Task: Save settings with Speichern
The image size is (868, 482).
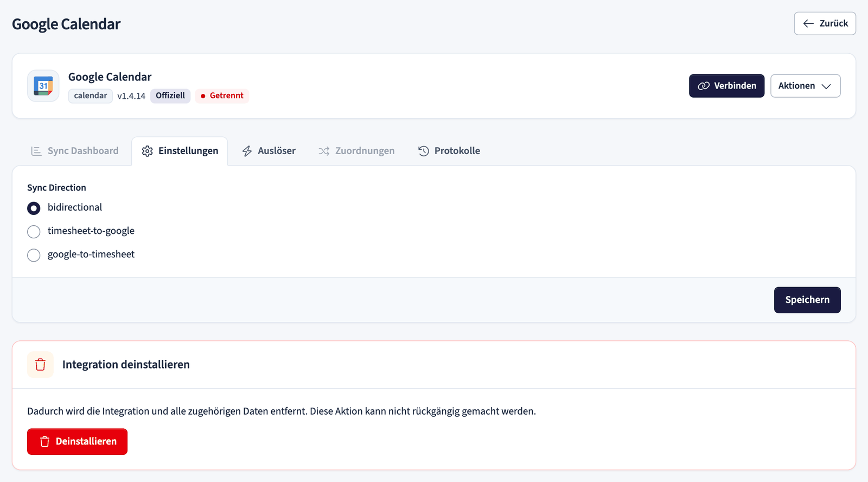Action: (807, 300)
